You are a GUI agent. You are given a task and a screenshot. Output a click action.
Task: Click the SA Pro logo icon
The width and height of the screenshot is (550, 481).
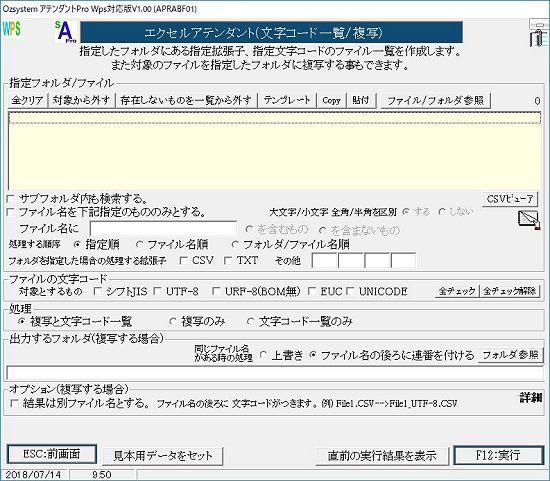65,32
